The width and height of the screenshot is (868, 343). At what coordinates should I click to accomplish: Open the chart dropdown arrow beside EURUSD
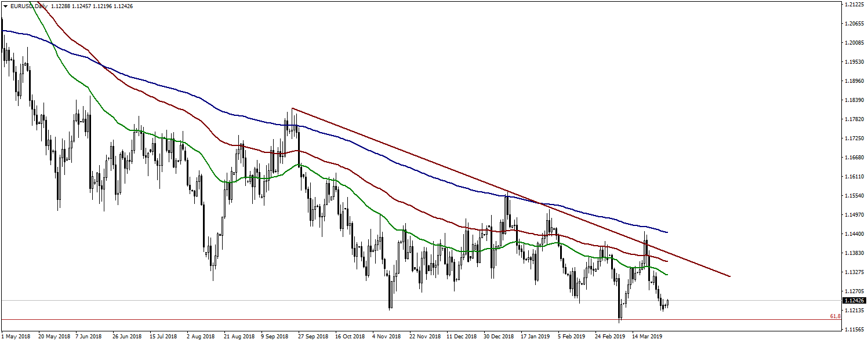click(5, 6)
